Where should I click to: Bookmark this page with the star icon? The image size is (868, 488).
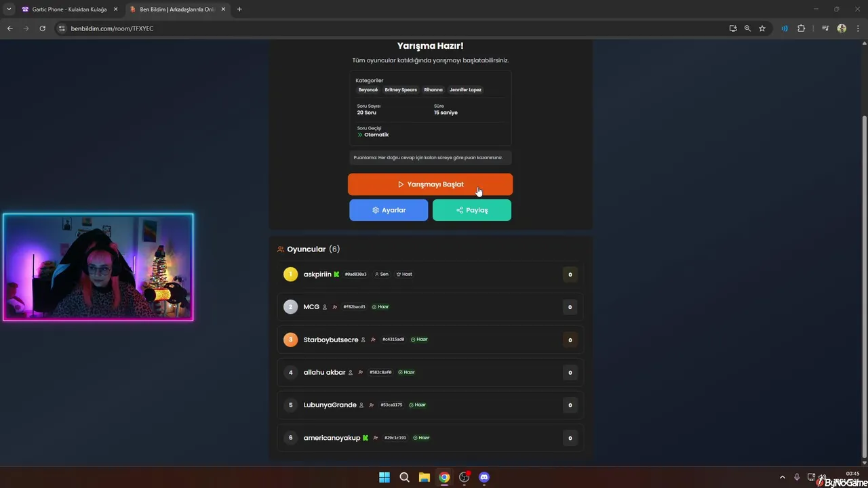(762, 28)
